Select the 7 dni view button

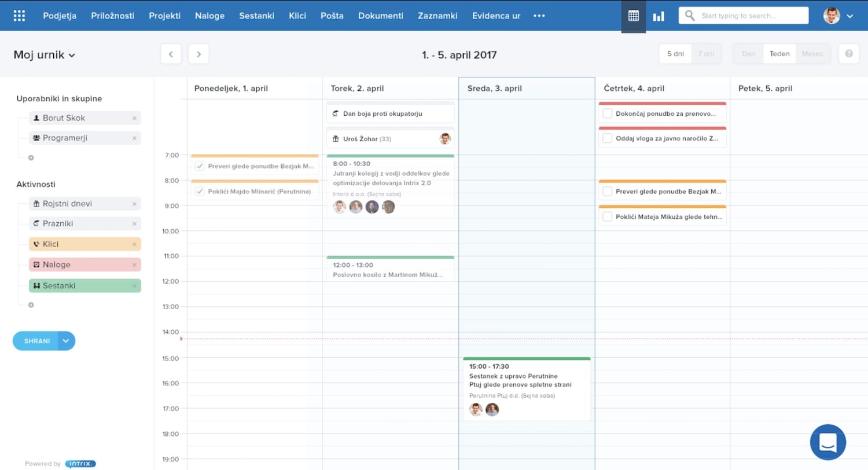[x=706, y=54]
